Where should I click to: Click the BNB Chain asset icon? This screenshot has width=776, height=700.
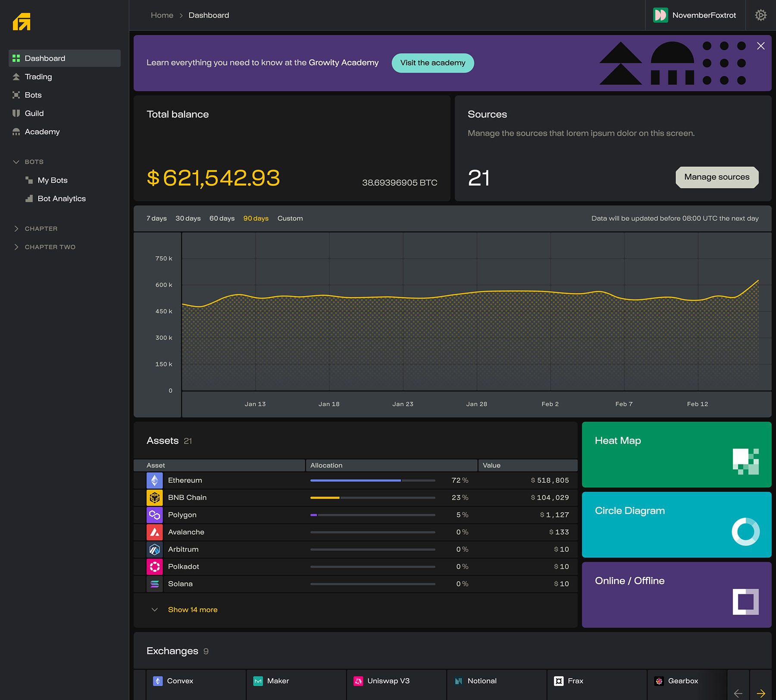click(x=155, y=498)
